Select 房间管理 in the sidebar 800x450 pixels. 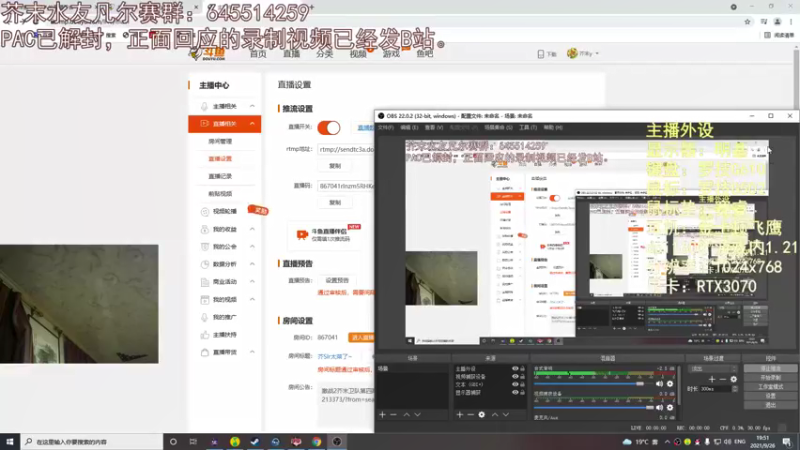220,141
